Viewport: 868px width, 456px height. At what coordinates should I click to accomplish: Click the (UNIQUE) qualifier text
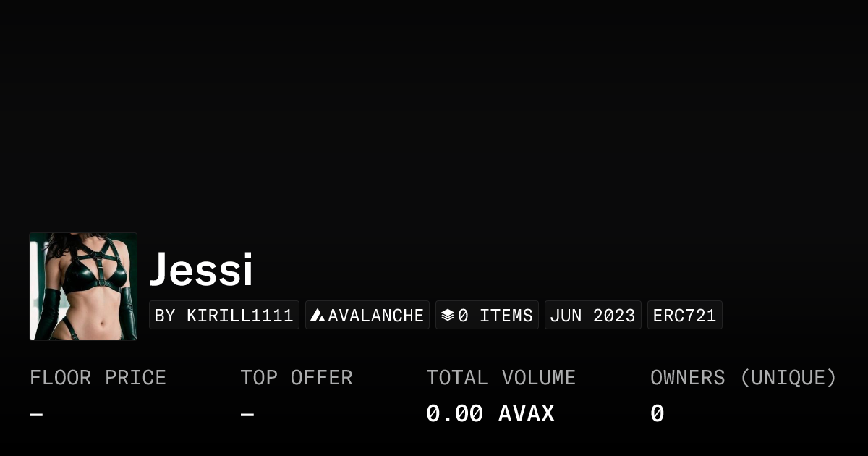pyautogui.click(x=788, y=378)
